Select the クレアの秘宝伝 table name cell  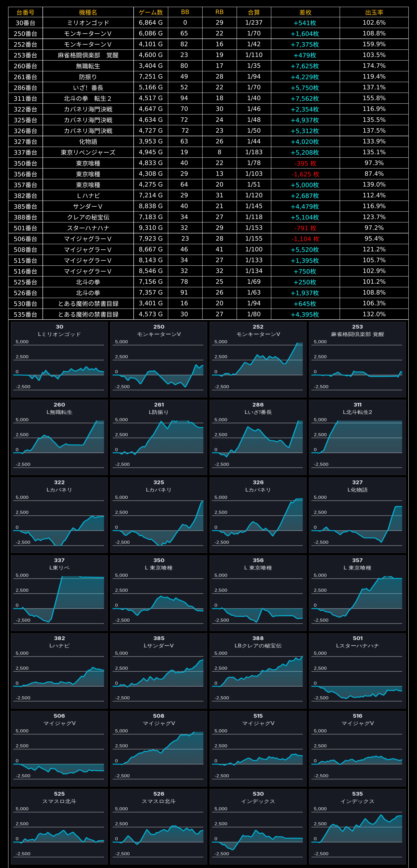coord(88,217)
